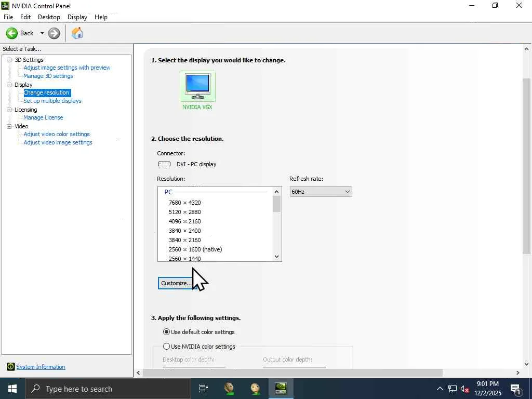Click the Customize... button
Image resolution: width=532 pixels, height=399 pixels.
pyautogui.click(x=178, y=283)
